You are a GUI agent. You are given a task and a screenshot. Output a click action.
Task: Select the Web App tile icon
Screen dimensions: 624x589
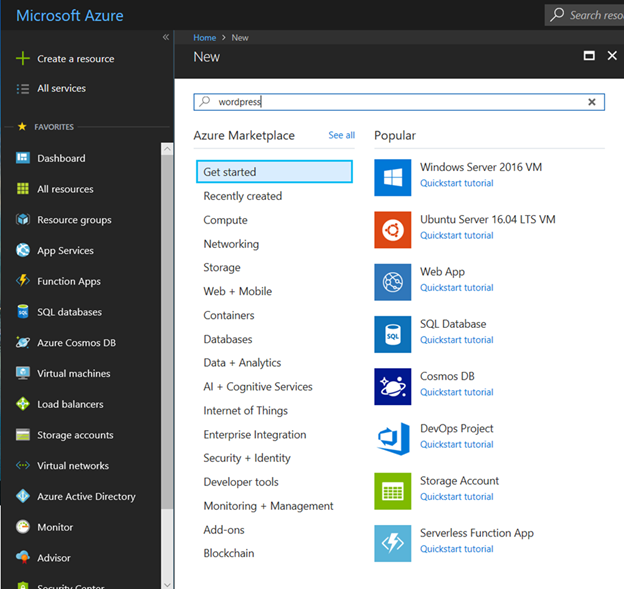click(392, 282)
